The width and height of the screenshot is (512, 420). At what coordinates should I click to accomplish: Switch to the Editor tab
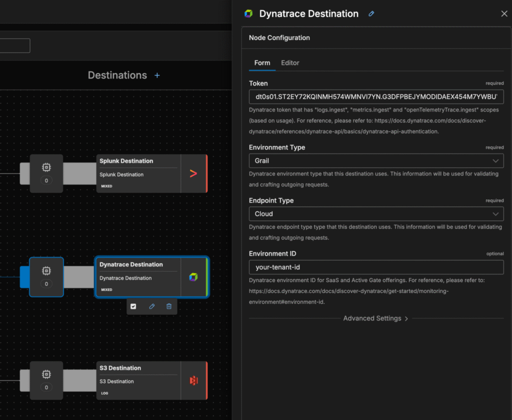pyautogui.click(x=290, y=63)
